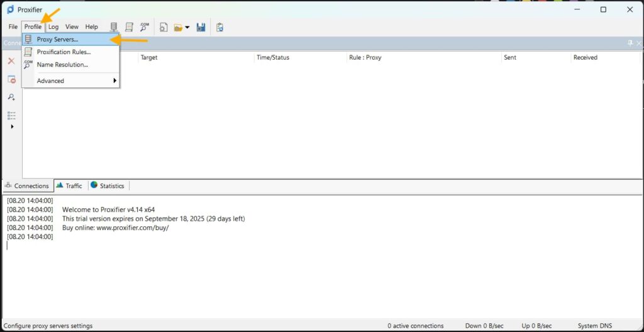Click the window-with-red-circle sidebar icon
This screenshot has height=332, width=644.
(x=11, y=79)
